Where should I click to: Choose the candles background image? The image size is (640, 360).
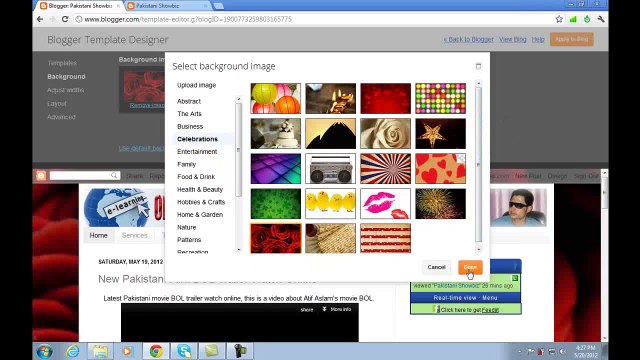point(331,98)
